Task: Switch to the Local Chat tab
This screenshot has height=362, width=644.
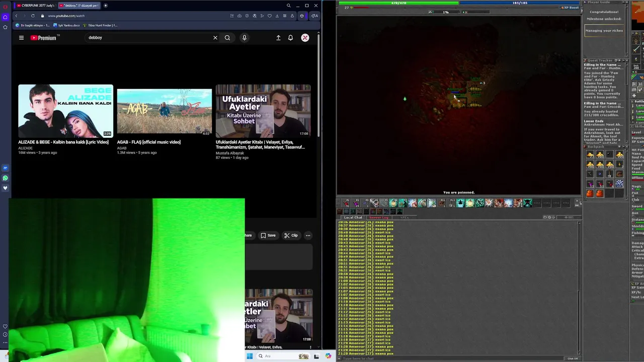Action: coord(353,217)
